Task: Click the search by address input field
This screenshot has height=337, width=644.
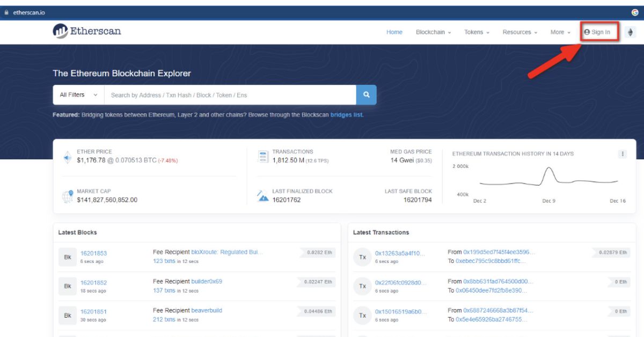Action: tap(231, 95)
